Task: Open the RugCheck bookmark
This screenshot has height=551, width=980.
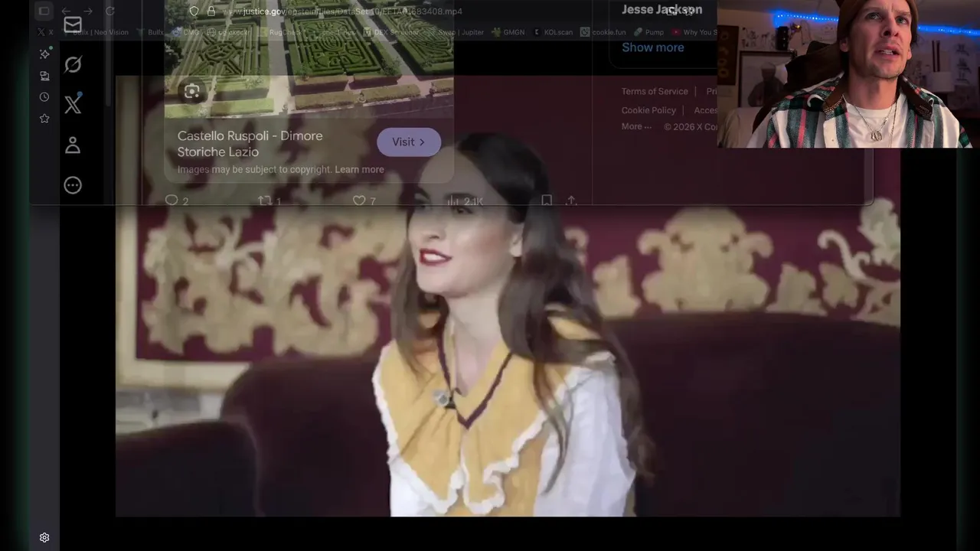Action: pos(280,32)
